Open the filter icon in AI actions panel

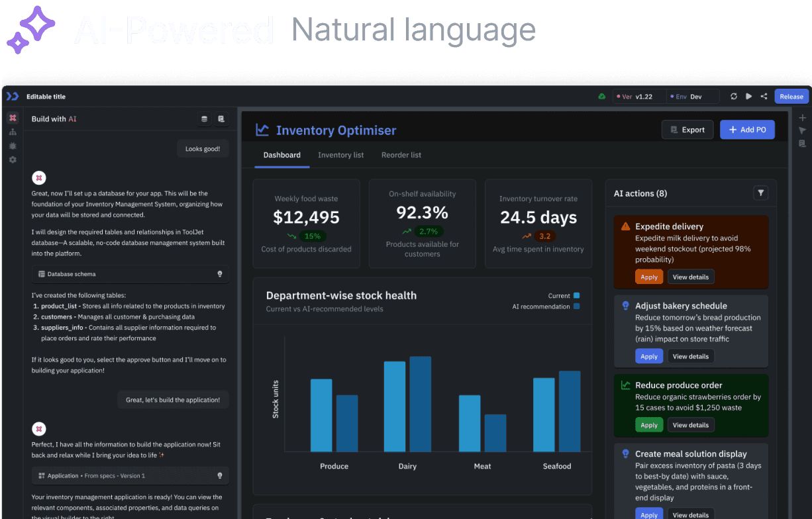click(761, 193)
